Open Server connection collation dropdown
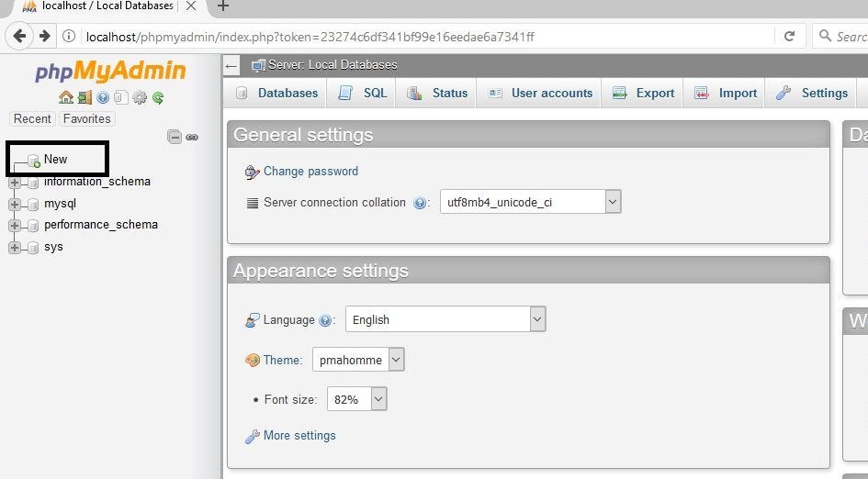 pos(530,202)
